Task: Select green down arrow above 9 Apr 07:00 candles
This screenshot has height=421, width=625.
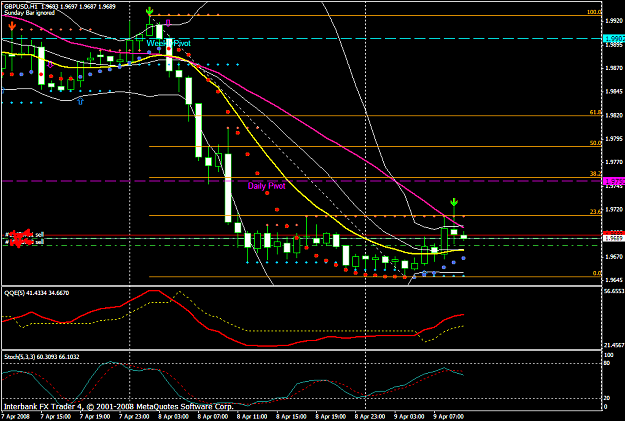Action: coord(454,202)
